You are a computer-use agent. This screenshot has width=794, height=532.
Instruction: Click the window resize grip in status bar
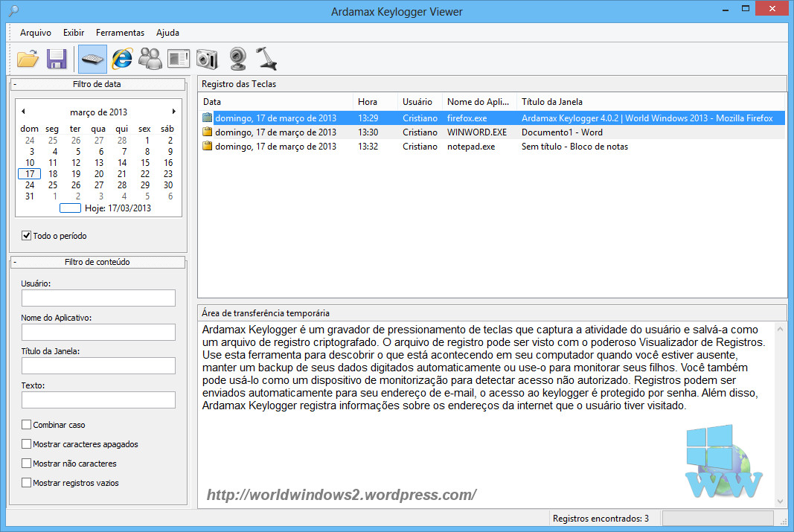point(784,521)
